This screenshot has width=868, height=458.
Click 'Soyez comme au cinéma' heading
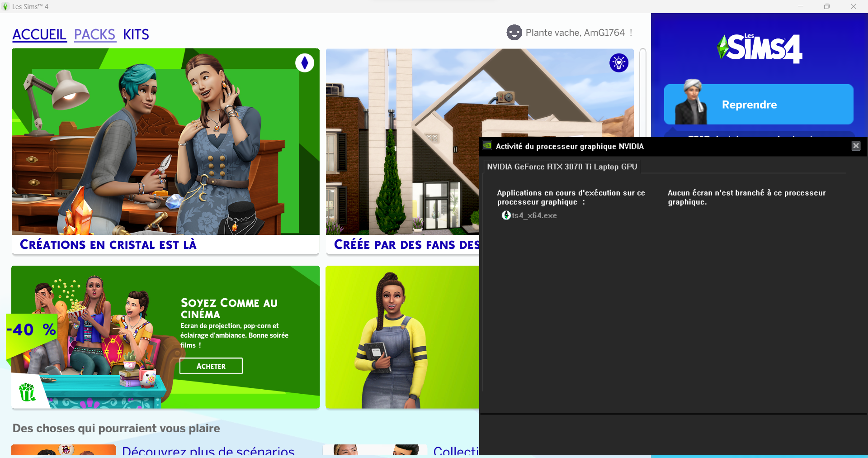pos(229,308)
